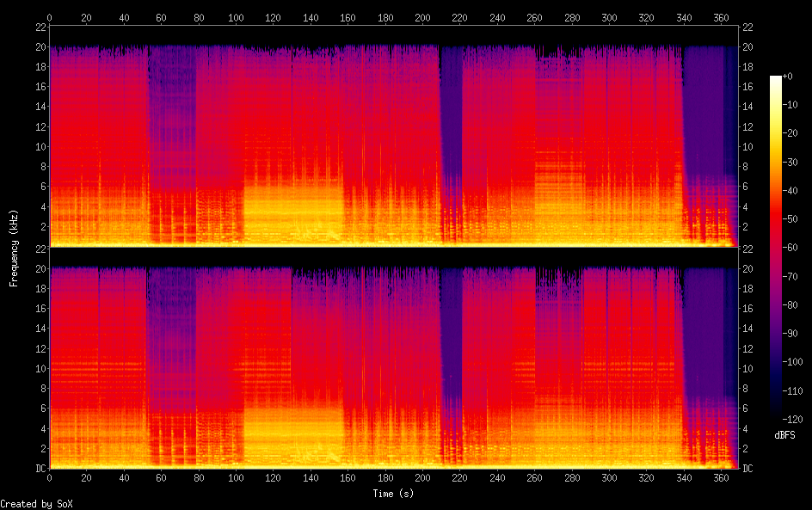Click the 'Created by SoX' text

(x=36, y=504)
